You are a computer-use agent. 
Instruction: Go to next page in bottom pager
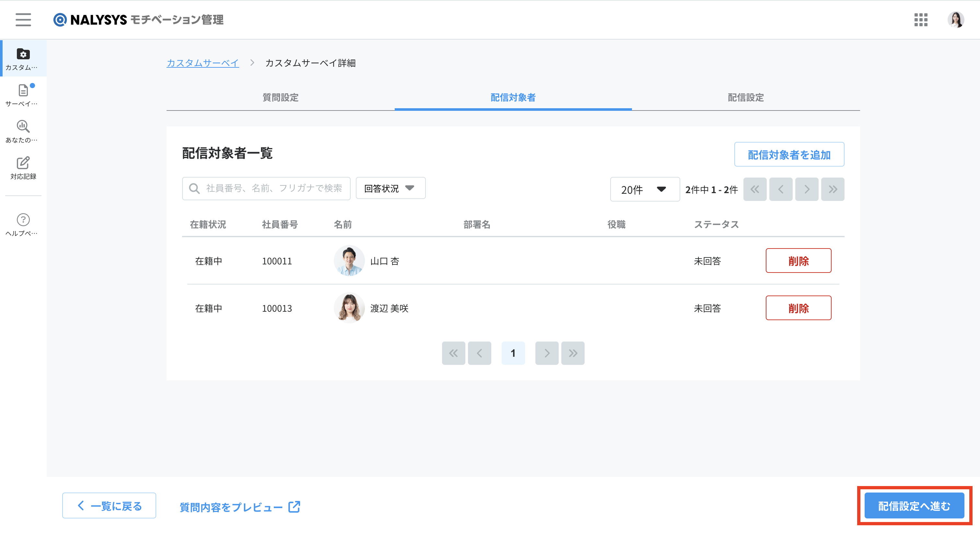pyautogui.click(x=547, y=353)
